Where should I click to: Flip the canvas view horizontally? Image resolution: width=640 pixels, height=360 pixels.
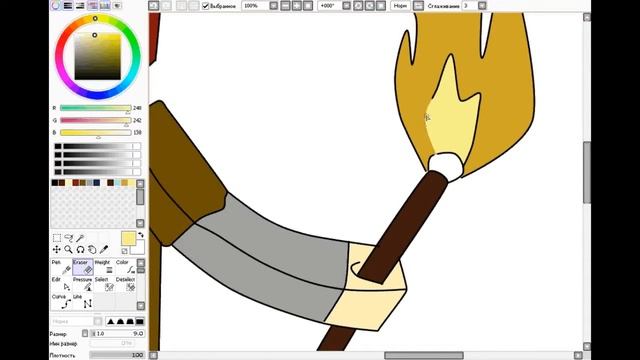coord(418,6)
